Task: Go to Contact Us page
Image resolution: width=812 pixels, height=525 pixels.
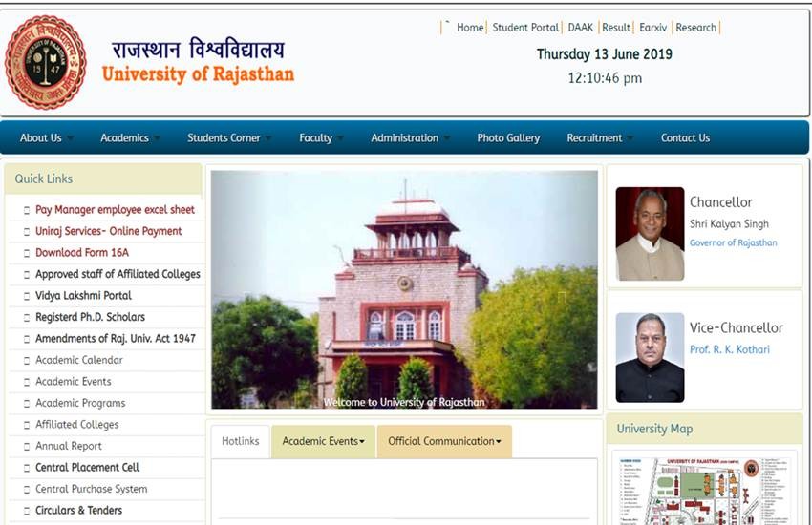Action: pyautogui.click(x=685, y=138)
